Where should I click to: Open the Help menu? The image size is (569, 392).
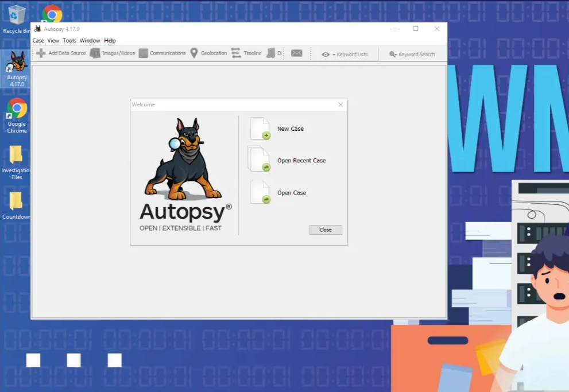[110, 41]
